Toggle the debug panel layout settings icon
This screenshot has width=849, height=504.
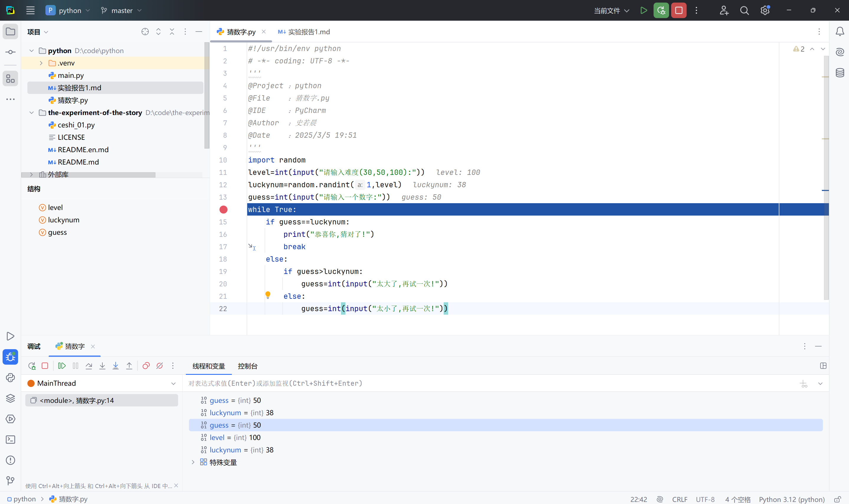coord(823,366)
